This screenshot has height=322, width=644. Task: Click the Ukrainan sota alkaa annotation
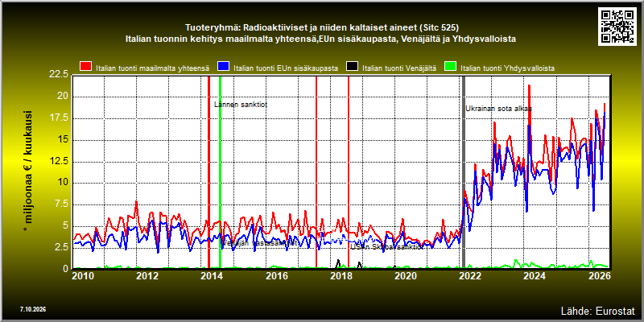coord(498,109)
